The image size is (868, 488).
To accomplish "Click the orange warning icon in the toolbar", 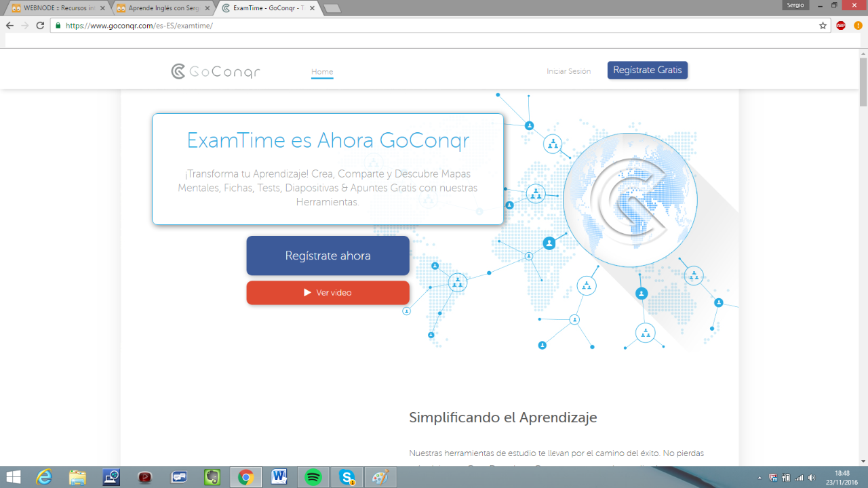I will click(x=857, y=26).
